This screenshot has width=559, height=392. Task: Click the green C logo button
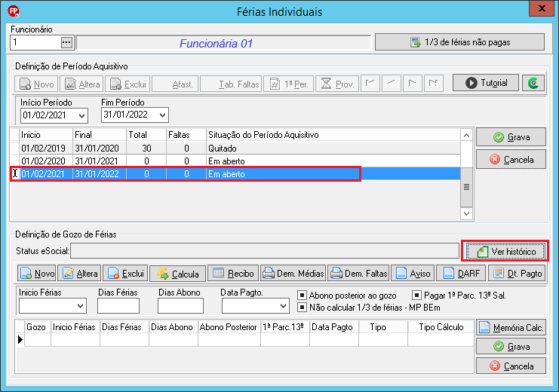(533, 83)
